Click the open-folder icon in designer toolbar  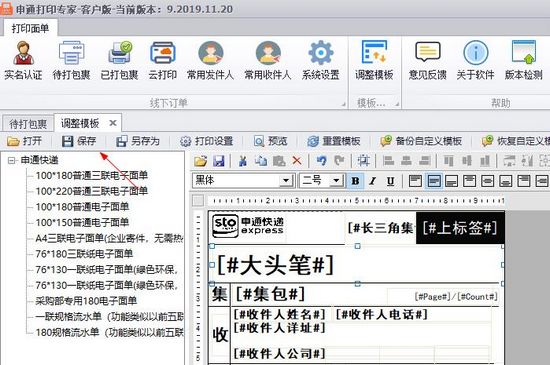coord(201,161)
